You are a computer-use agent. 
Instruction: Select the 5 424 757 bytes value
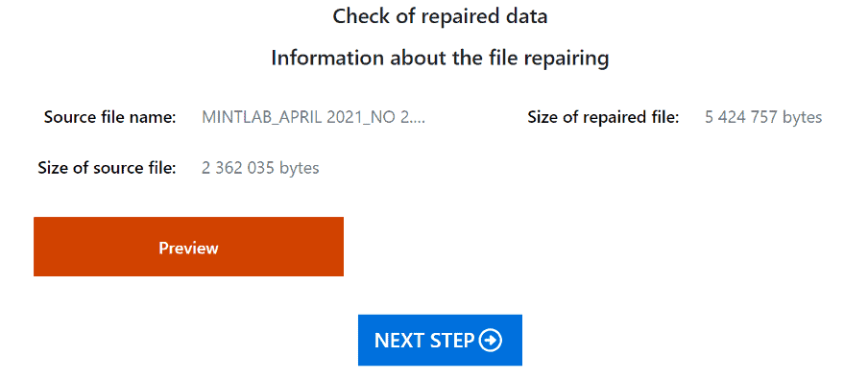pyautogui.click(x=763, y=117)
